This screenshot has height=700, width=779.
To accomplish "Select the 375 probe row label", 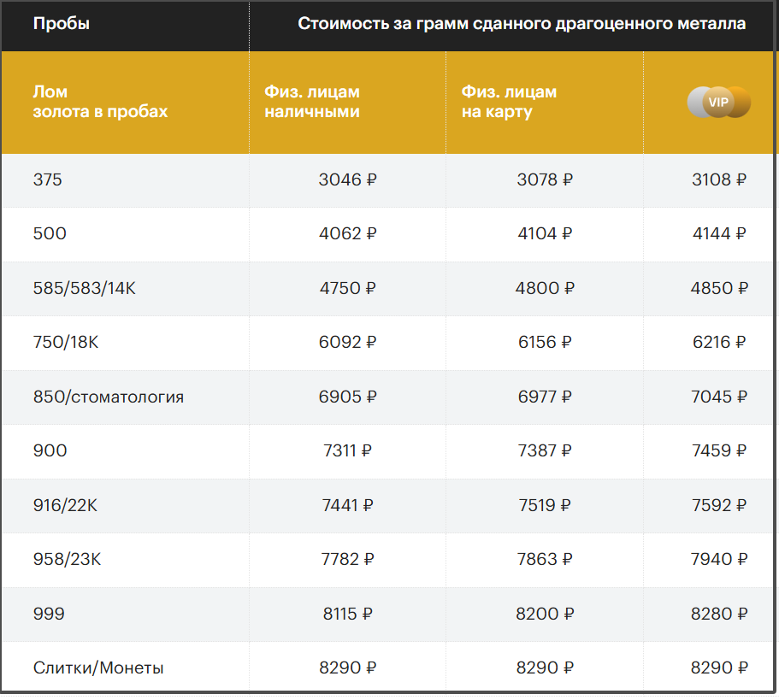I will [48, 180].
